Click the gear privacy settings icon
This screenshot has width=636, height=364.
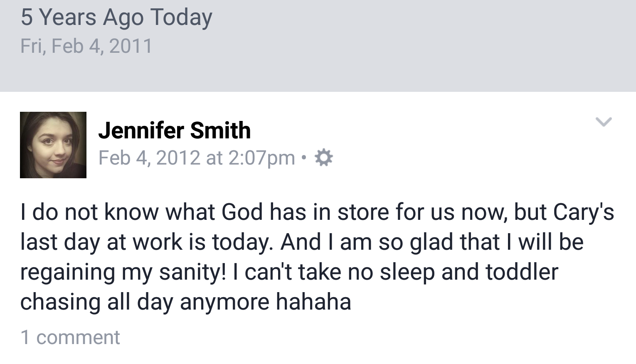pos(324,158)
